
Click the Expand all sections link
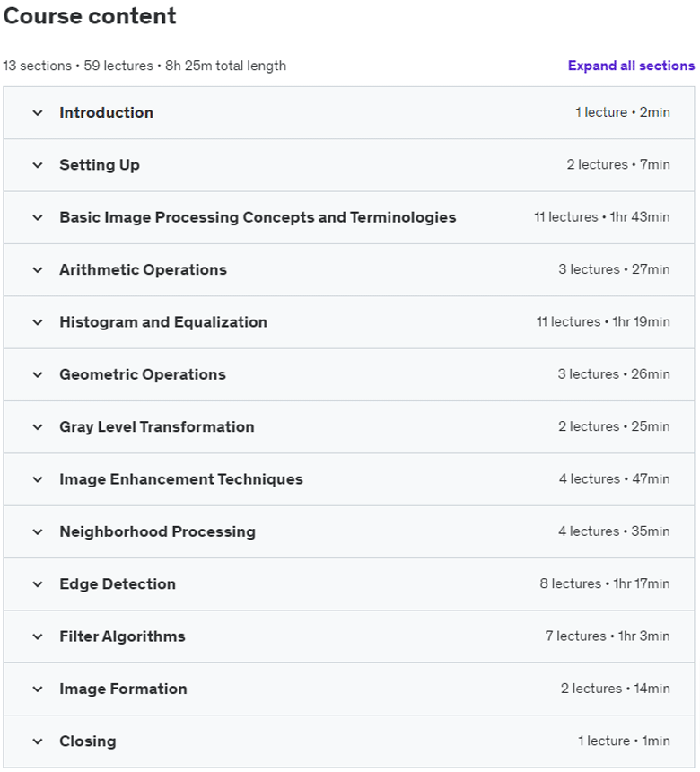pyautogui.click(x=631, y=66)
